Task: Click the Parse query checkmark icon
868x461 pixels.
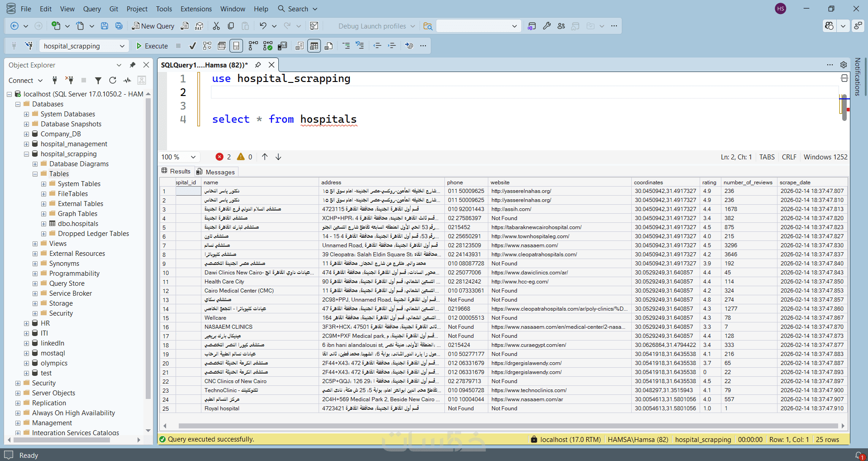Action: [x=193, y=46]
